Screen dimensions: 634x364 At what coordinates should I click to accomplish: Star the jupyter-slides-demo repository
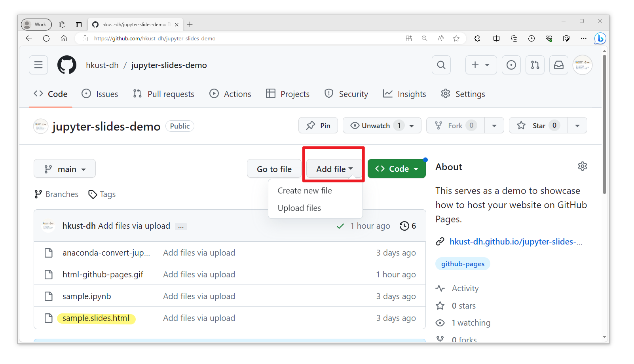coord(537,125)
